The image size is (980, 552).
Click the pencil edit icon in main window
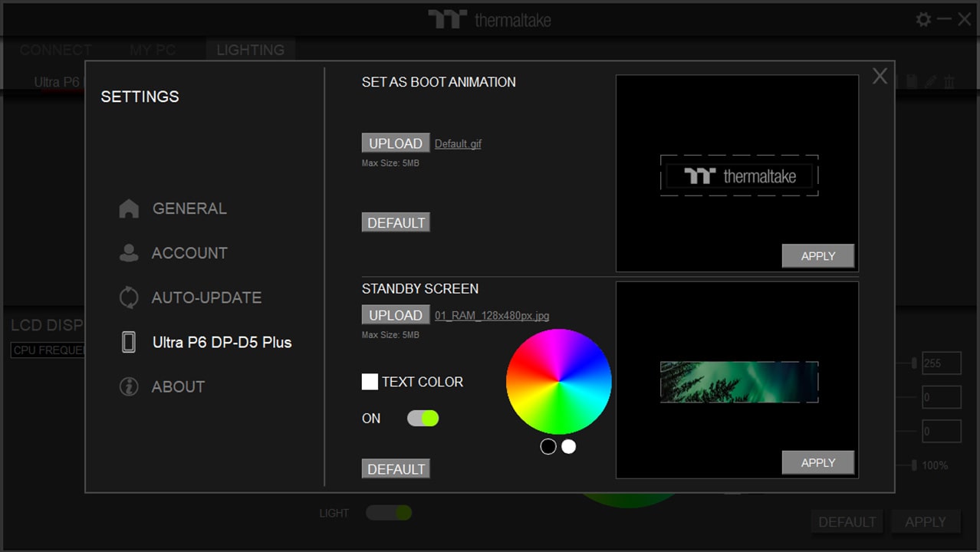click(x=931, y=81)
